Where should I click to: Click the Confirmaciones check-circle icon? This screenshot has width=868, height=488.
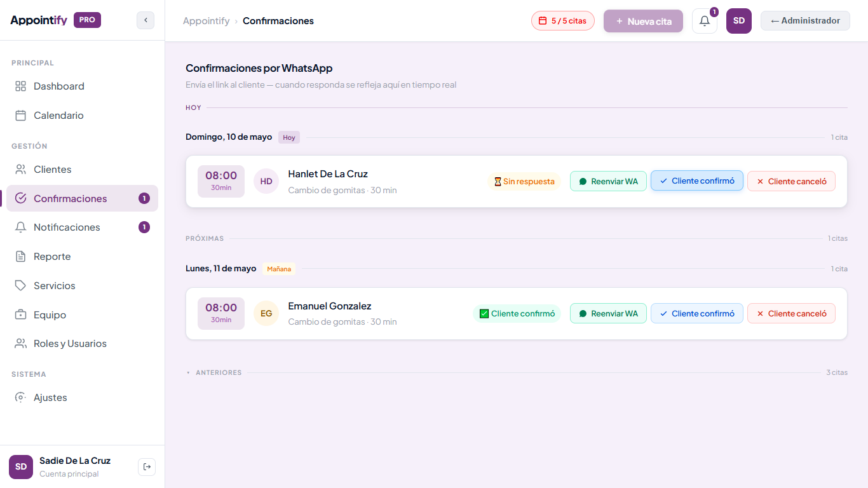pos(21,198)
